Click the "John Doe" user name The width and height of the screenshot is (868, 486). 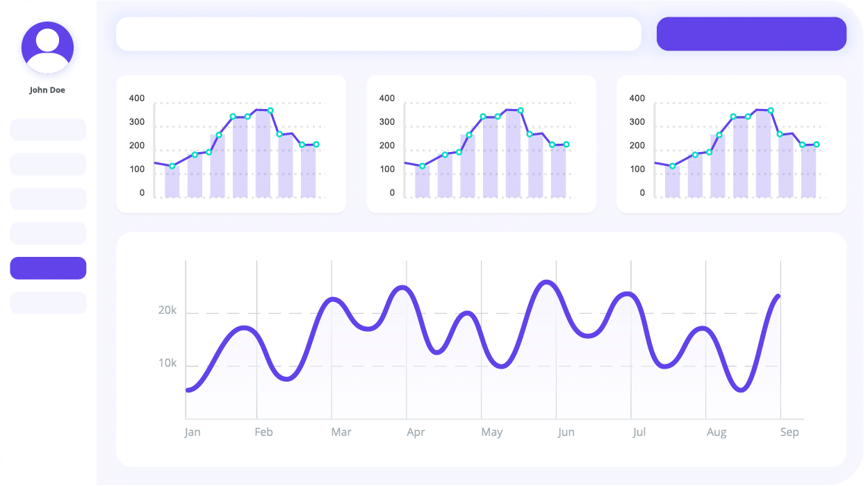tap(47, 90)
